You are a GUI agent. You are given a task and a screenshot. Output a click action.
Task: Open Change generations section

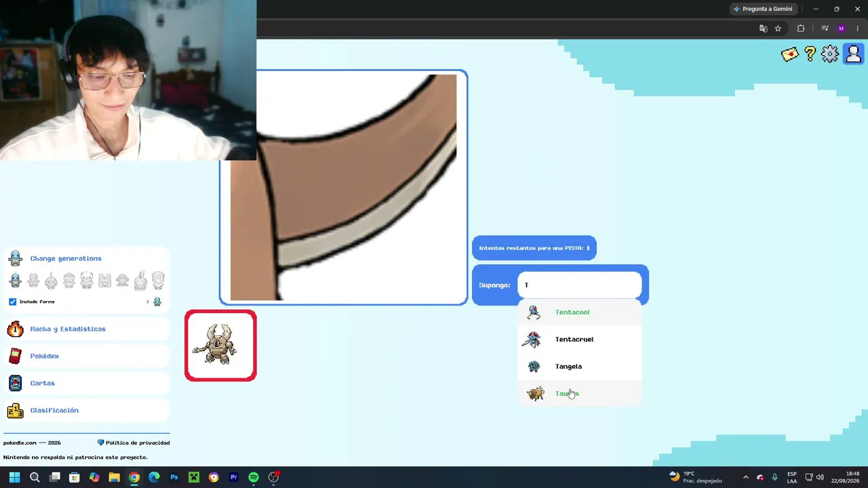66,258
